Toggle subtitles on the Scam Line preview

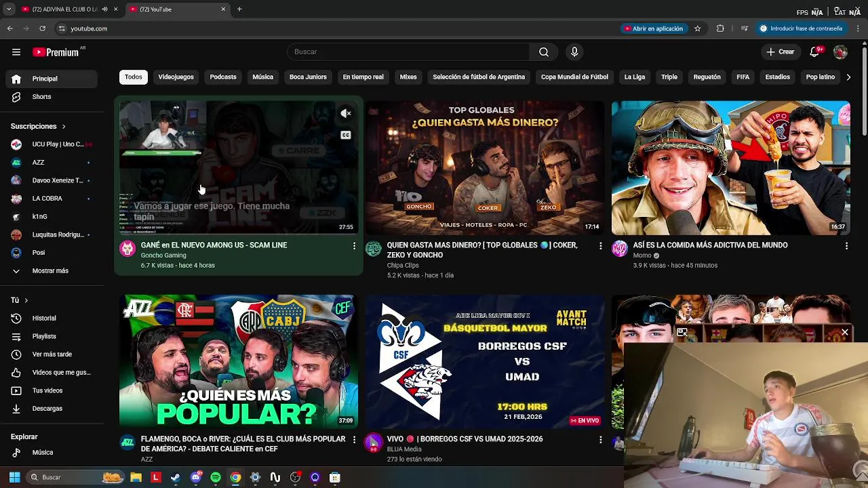[x=345, y=136]
